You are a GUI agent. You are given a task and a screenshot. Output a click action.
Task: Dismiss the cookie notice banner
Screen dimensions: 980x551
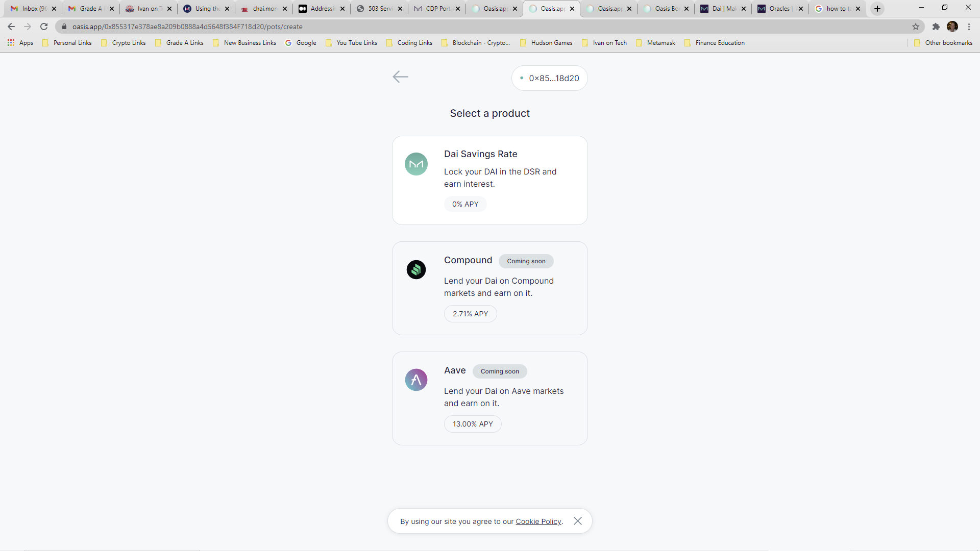[x=577, y=521]
